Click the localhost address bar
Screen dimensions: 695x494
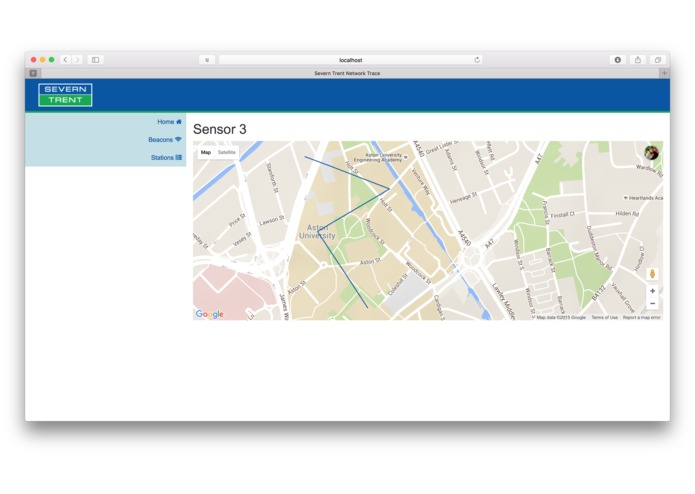350,60
